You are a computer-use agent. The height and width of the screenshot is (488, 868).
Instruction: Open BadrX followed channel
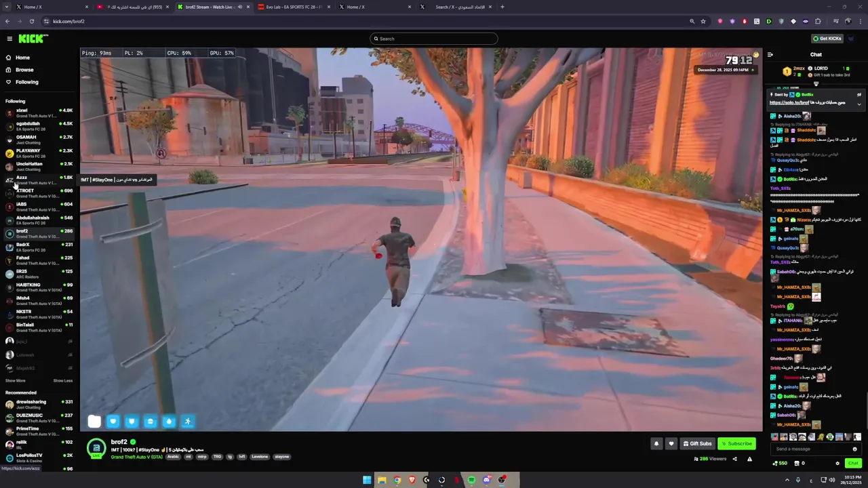(38, 247)
